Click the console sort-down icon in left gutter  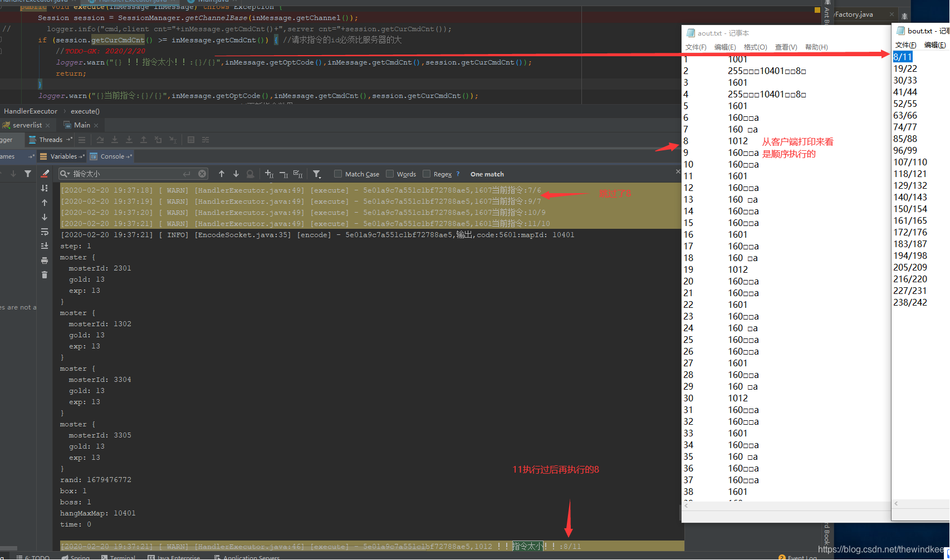(x=45, y=188)
